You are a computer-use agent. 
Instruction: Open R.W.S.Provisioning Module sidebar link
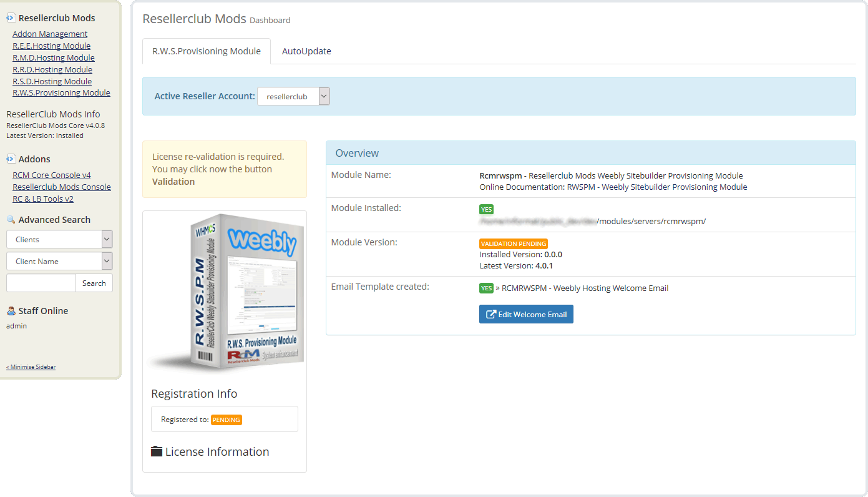point(61,92)
